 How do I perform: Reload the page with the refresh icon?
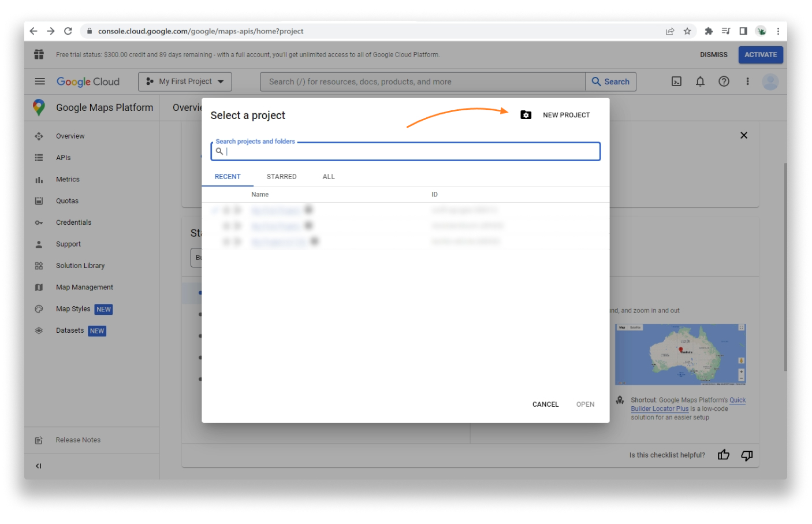click(x=68, y=31)
